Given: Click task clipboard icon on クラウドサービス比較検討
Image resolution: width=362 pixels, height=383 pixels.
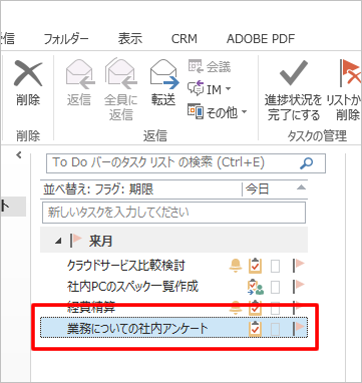Looking at the screenshot, I should (255, 266).
